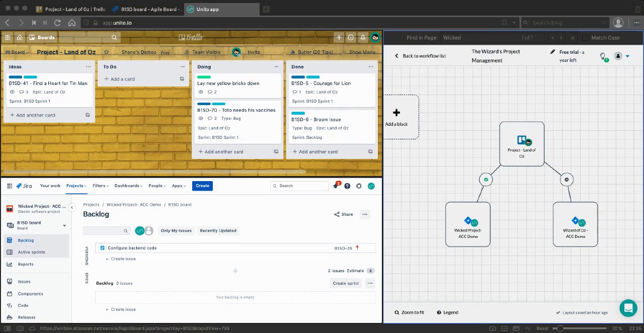Open Jira app switcher grid
Viewport: 644px width, 333px height.
(9, 186)
